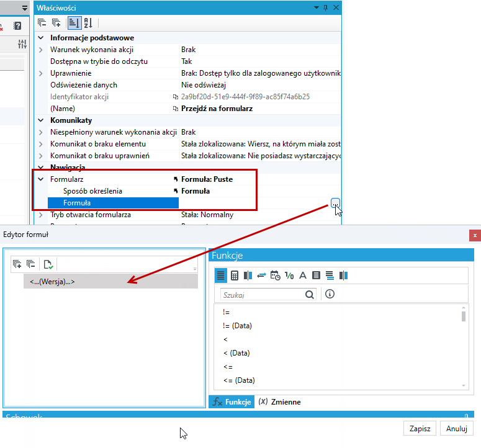Expand the Uprawnienie property row
Viewport: 481px width, 448px height.
[41, 73]
